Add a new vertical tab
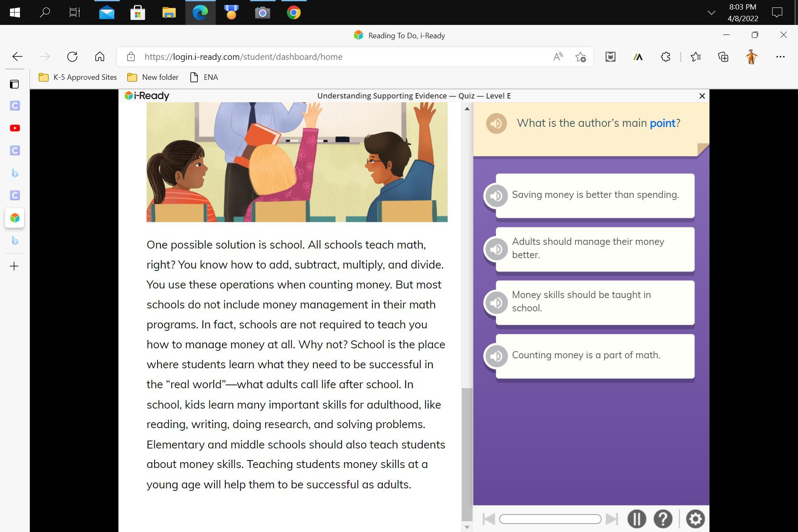Screen dimensions: 798x532 [x=14, y=266]
